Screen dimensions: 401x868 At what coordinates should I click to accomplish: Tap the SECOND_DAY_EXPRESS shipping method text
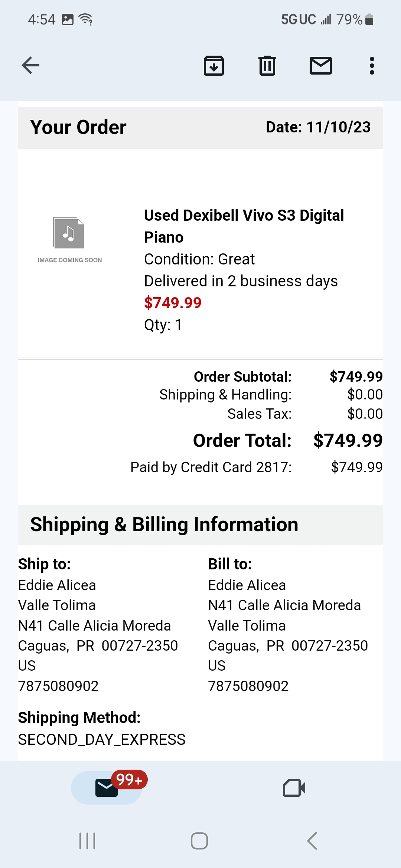coord(102,739)
